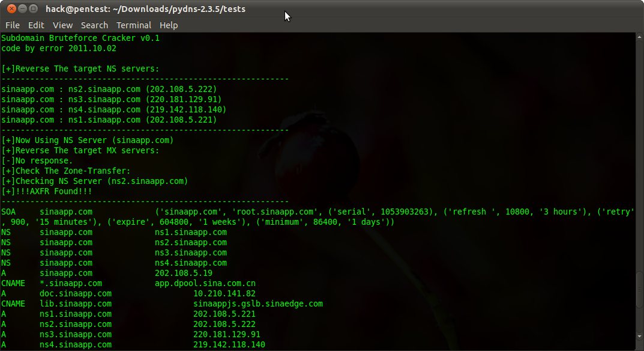The height and width of the screenshot is (351, 644).
Task: Click the *.sinaapp.com wildcard CNAME entry
Action: click(71, 283)
